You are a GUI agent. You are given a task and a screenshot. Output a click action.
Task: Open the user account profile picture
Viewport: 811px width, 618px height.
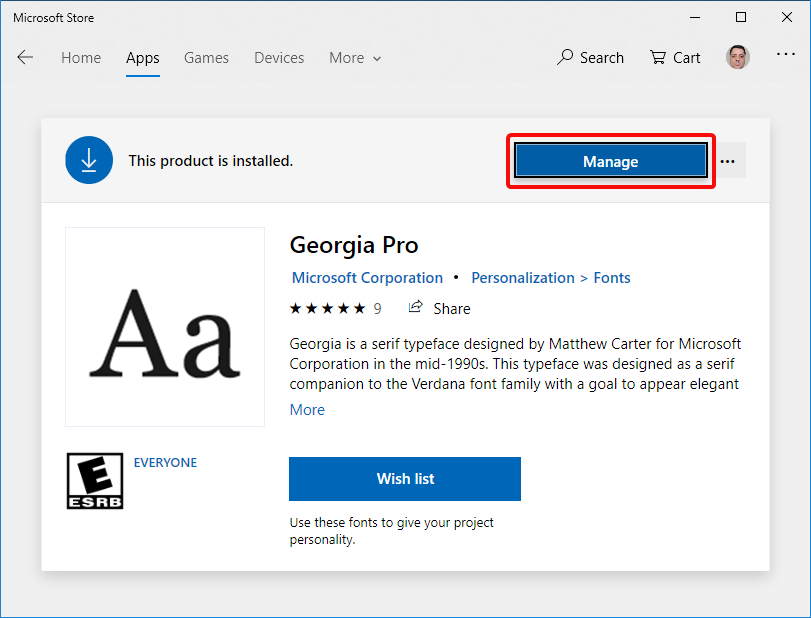pos(738,57)
